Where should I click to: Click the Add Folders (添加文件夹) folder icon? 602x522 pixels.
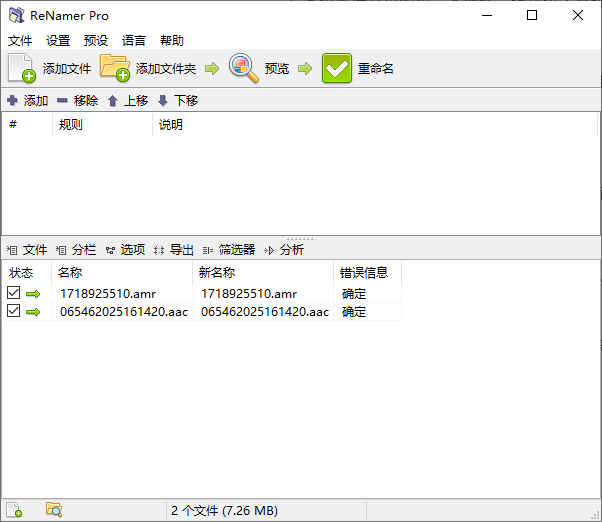click(115, 68)
